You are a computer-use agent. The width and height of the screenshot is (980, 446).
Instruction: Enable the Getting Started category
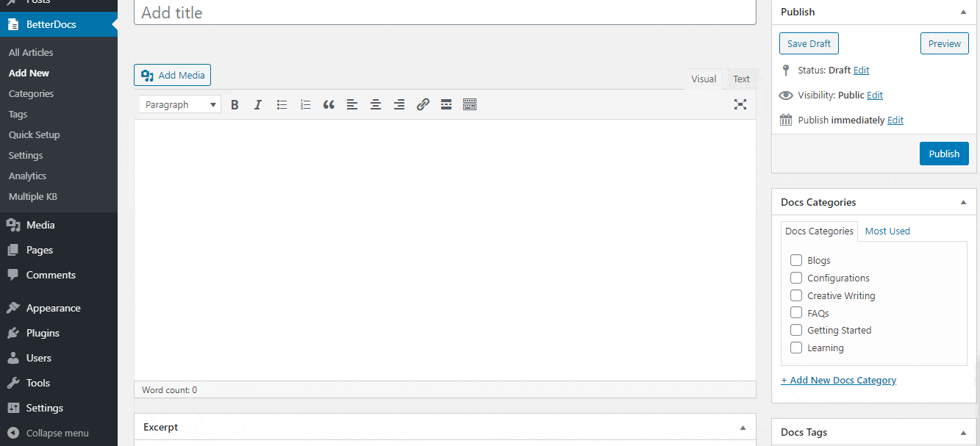[796, 330]
